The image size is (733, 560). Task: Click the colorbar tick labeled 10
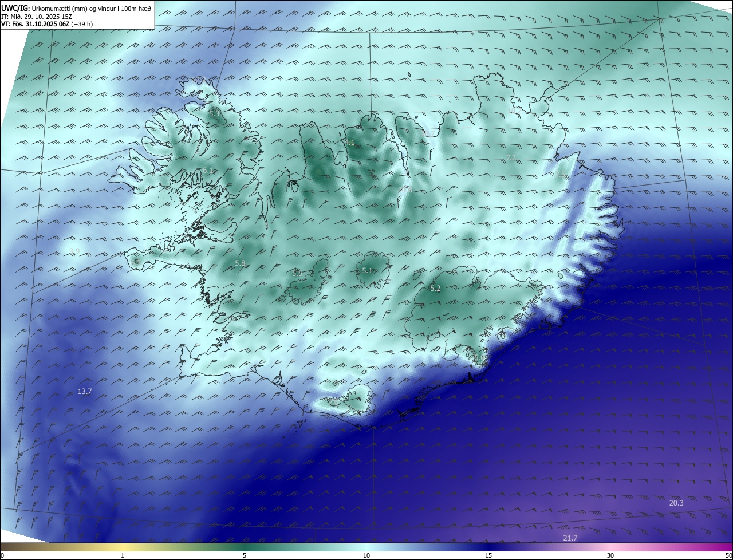(x=366, y=555)
